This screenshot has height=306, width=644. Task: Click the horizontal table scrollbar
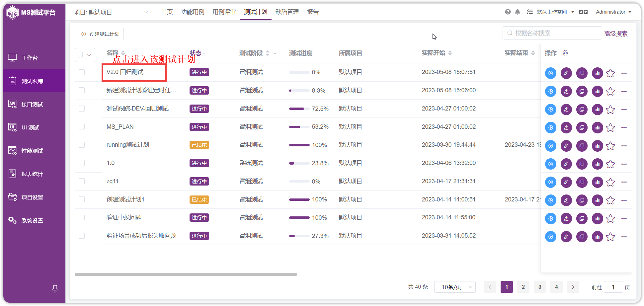pyautogui.click(x=186, y=274)
